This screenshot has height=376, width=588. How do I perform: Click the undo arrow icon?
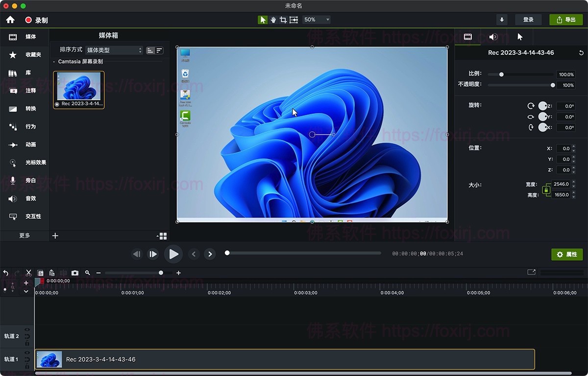[x=5, y=273]
